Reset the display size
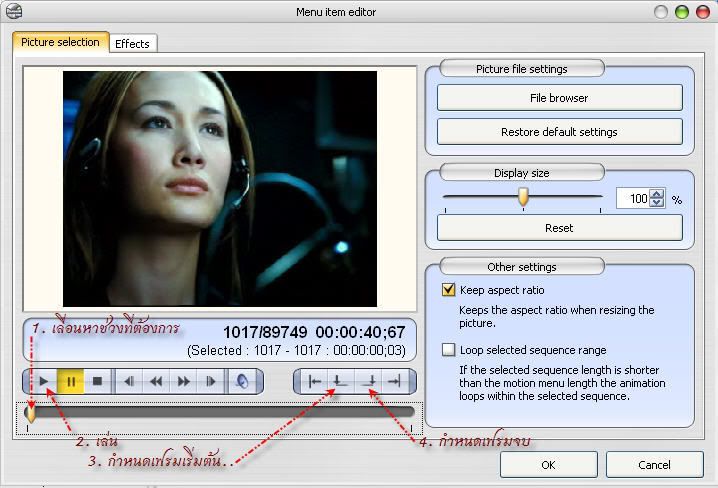 click(x=560, y=228)
